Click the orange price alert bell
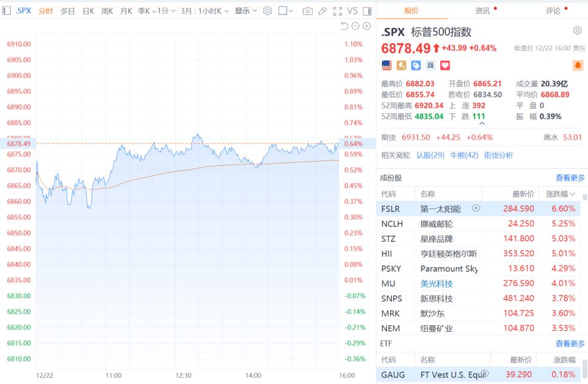Screen dimensions: 588x384 coord(578,65)
